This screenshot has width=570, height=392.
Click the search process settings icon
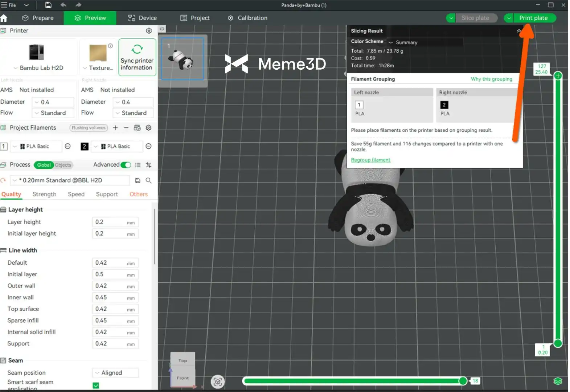[148, 180]
